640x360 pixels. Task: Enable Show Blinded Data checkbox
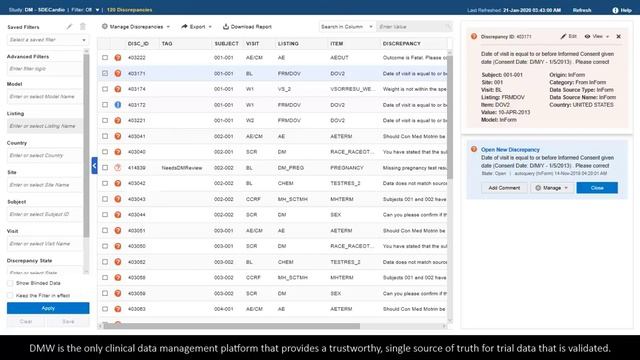10,283
